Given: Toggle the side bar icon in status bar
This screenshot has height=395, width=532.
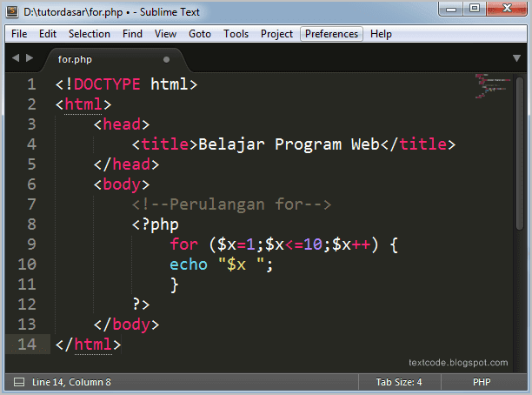Looking at the screenshot, I should tap(19, 382).
